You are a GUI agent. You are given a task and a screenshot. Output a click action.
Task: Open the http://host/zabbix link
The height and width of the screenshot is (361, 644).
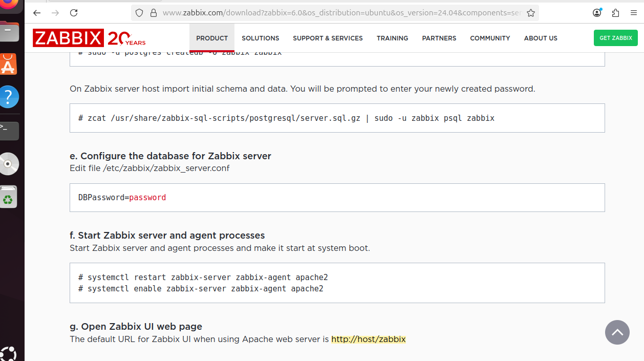coord(369,339)
